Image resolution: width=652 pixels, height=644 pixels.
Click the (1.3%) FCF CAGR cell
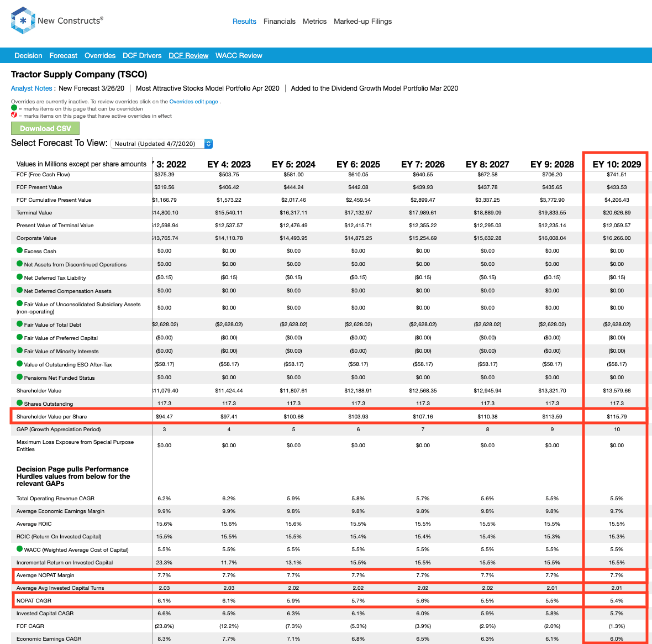pos(617,626)
